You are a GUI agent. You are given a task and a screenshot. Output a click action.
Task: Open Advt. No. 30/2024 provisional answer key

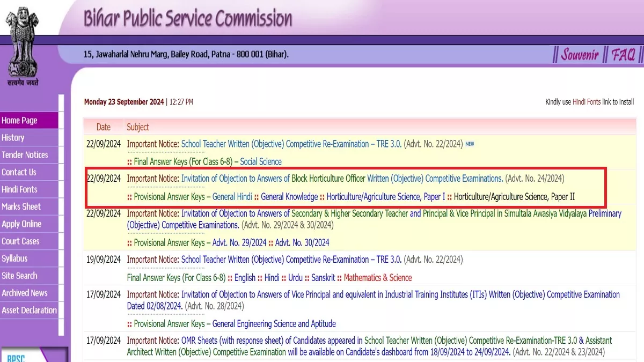click(x=302, y=242)
